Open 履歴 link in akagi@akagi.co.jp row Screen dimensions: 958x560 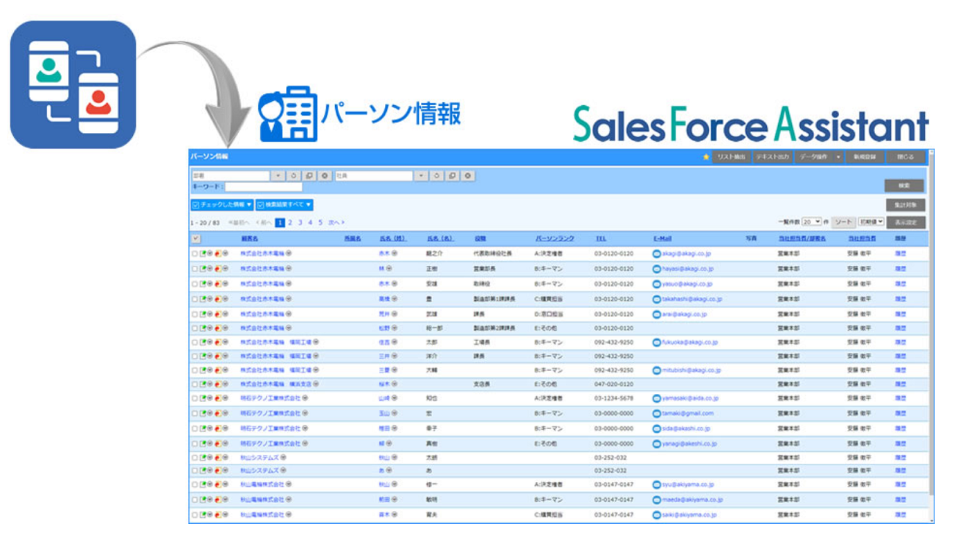[900, 254]
